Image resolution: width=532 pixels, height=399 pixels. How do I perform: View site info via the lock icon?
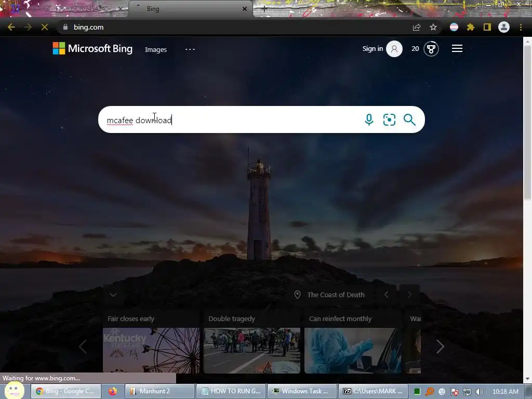click(65, 27)
